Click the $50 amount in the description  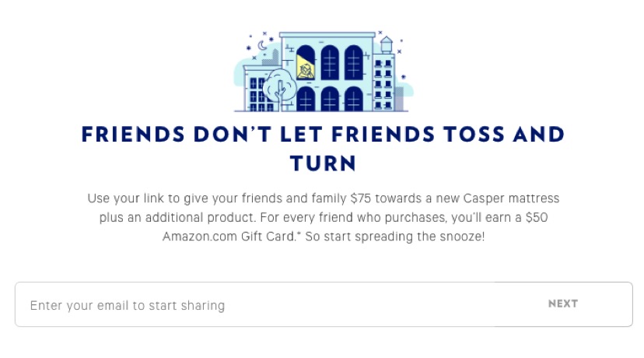click(537, 217)
